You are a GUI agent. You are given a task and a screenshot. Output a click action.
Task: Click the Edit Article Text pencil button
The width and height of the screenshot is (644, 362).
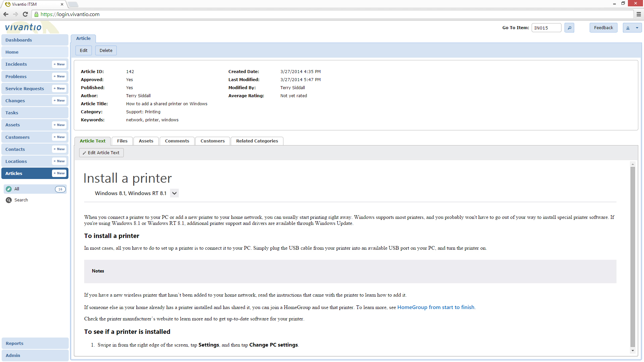(101, 153)
